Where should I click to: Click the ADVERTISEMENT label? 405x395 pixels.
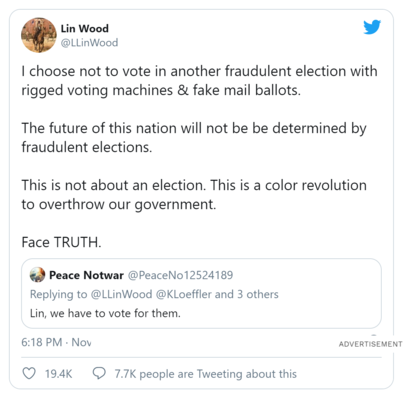pos(370,344)
